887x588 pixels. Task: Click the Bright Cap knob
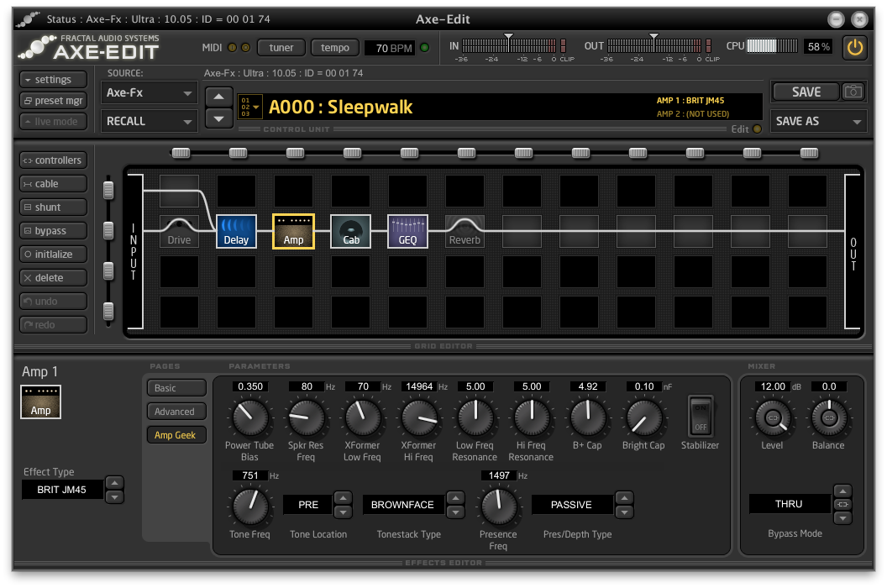643,417
